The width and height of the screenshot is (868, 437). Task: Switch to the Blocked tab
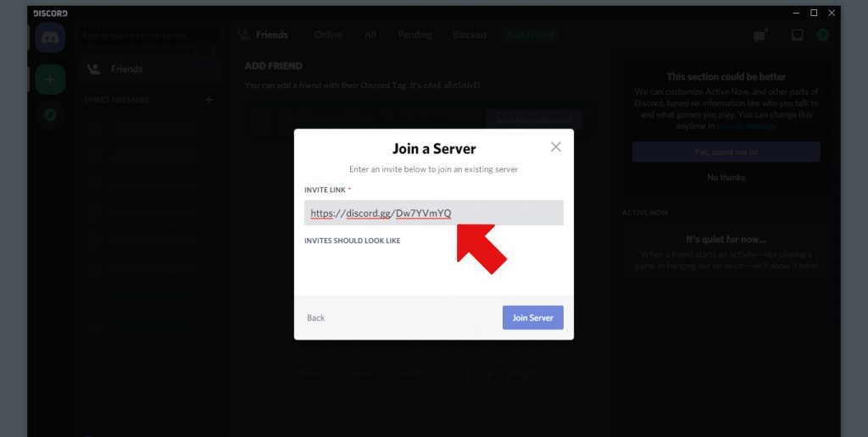tap(470, 35)
